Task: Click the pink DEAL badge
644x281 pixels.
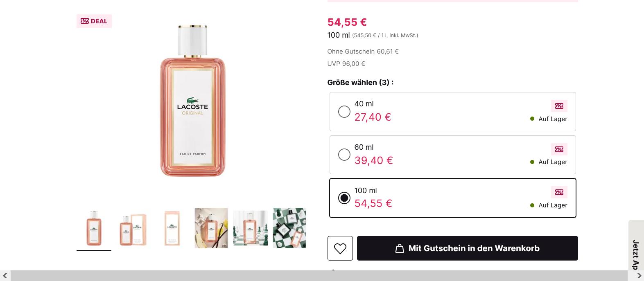Action: click(94, 21)
